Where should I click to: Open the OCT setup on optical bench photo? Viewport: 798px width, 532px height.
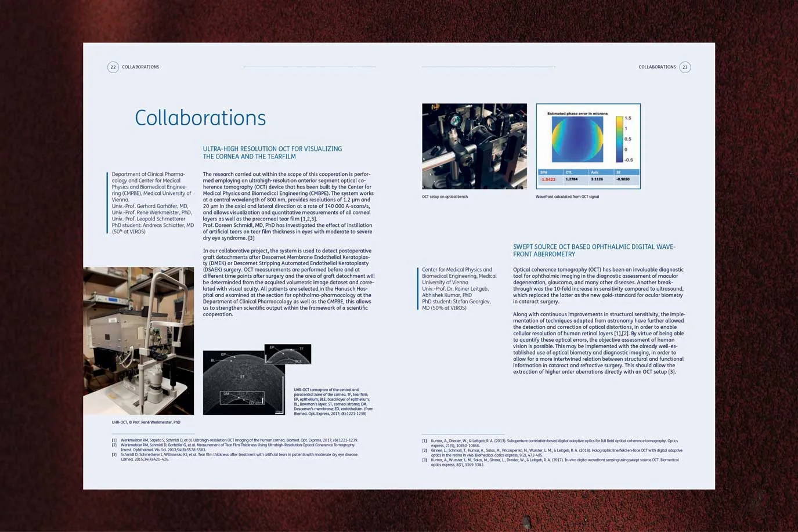[x=474, y=146]
